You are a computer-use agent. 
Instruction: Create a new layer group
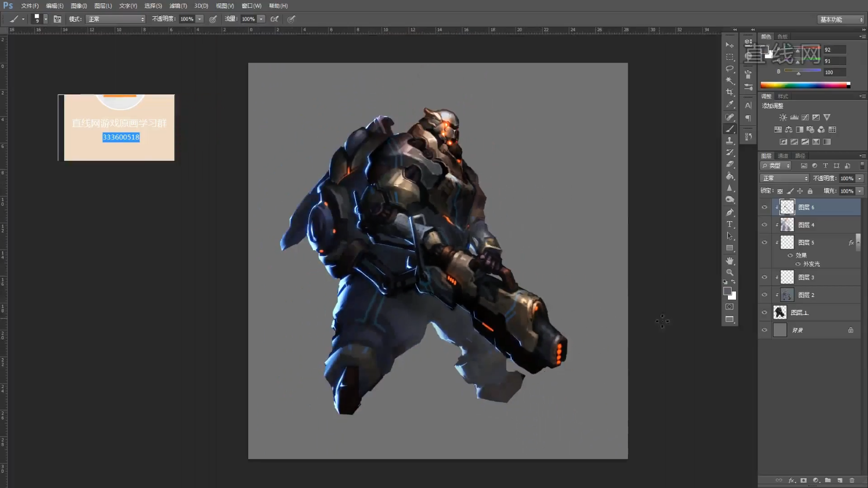[828, 480]
